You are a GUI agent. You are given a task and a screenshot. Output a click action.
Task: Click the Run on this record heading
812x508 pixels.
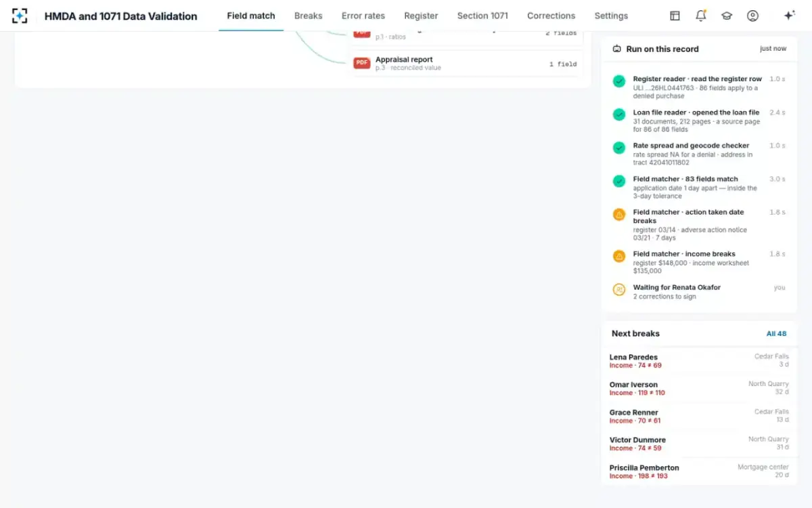pos(662,49)
